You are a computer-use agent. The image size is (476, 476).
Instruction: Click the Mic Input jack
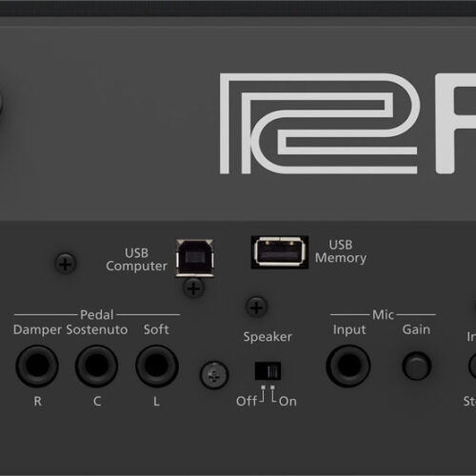tap(348, 366)
